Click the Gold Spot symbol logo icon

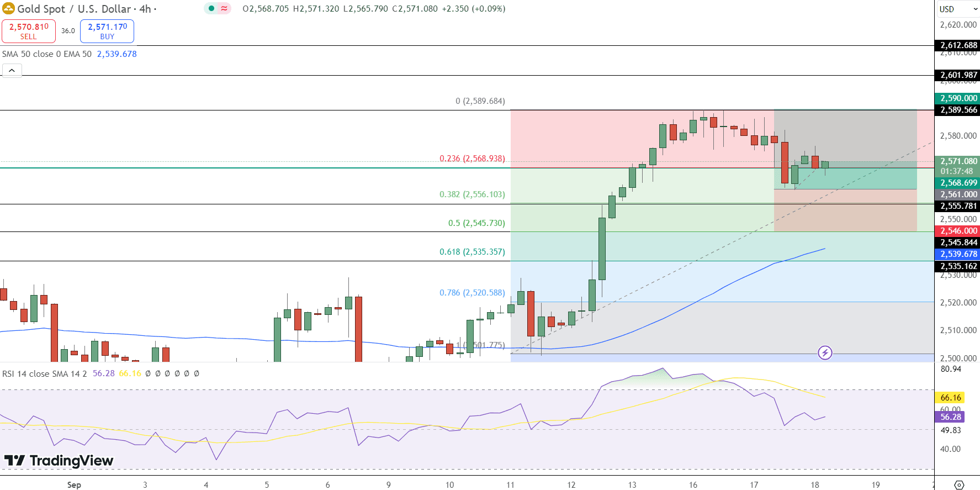point(8,9)
